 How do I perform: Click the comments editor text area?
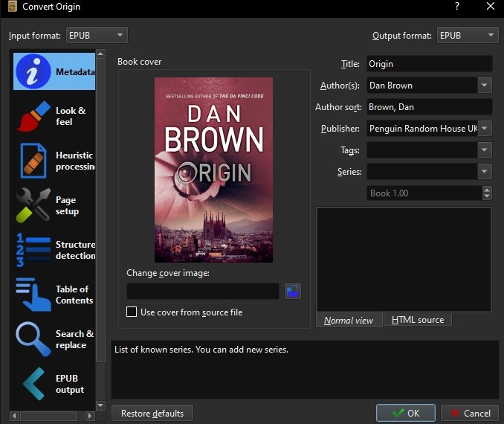[404, 260]
